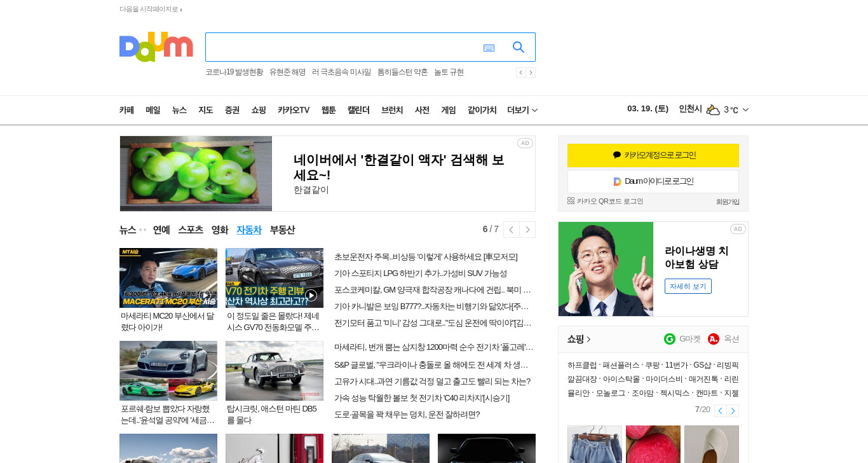Show next trending search keywords
868x463 pixels.
click(531, 73)
